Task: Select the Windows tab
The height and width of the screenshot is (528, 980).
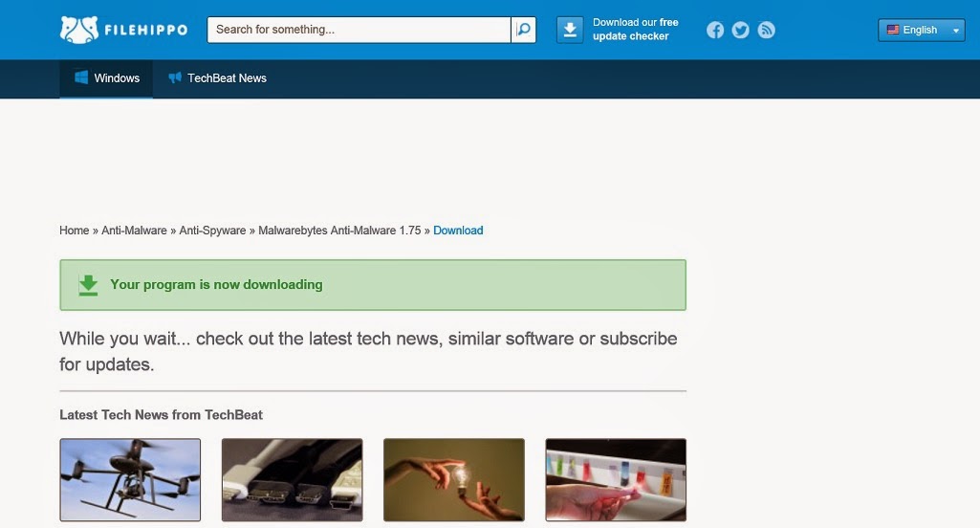Action: coord(106,78)
